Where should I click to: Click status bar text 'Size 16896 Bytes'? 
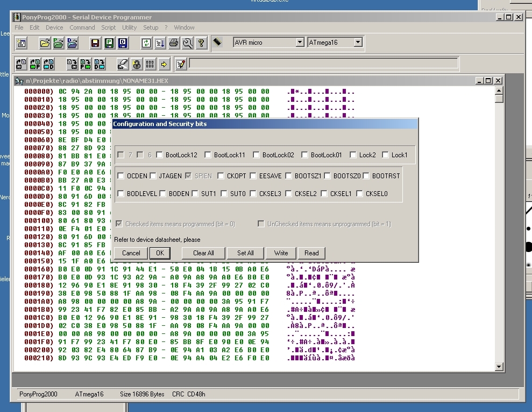pos(142,394)
